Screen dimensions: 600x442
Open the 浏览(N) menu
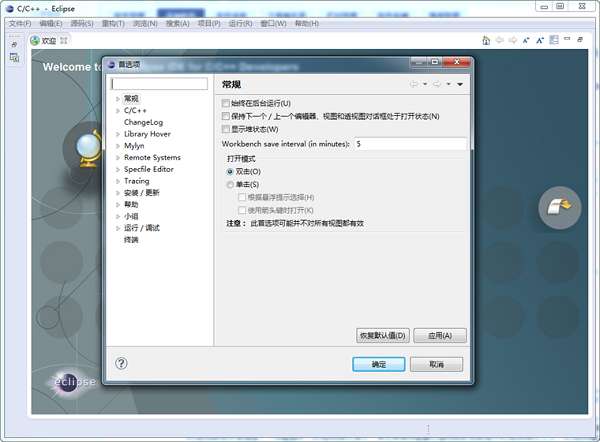click(x=145, y=24)
